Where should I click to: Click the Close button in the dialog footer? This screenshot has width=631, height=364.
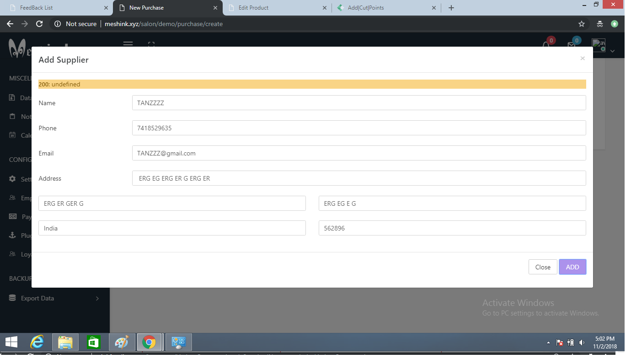tap(543, 267)
